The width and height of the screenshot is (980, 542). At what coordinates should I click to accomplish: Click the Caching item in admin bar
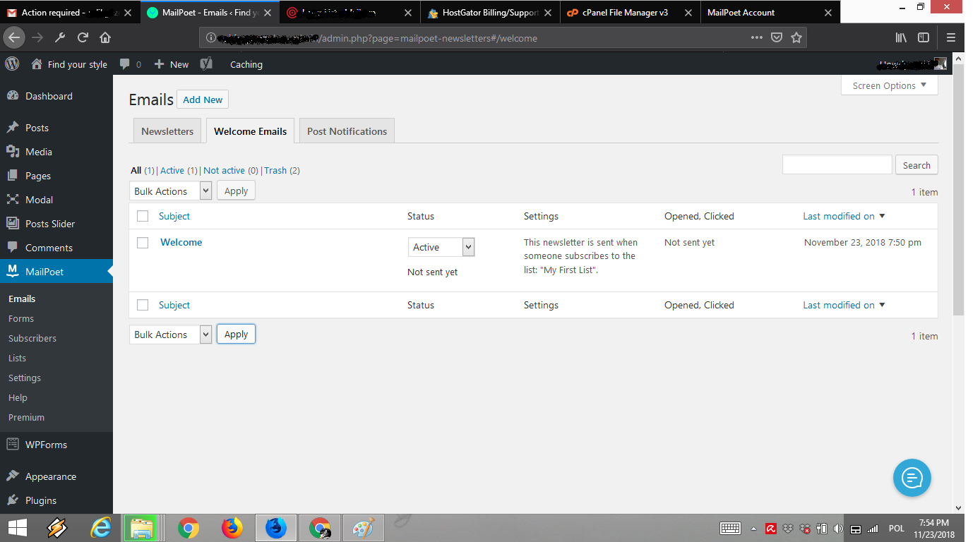(x=246, y=64)
